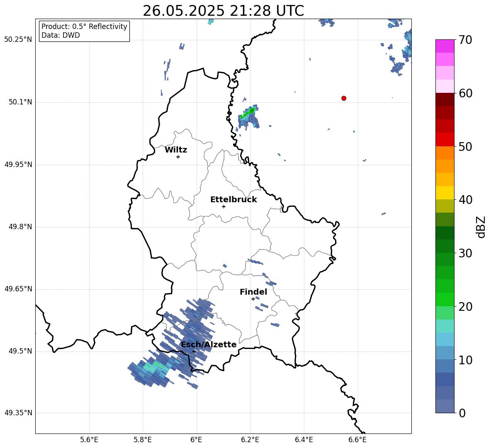
Task: Click the 49.5°N latitude label
Action: click(20, 351)
